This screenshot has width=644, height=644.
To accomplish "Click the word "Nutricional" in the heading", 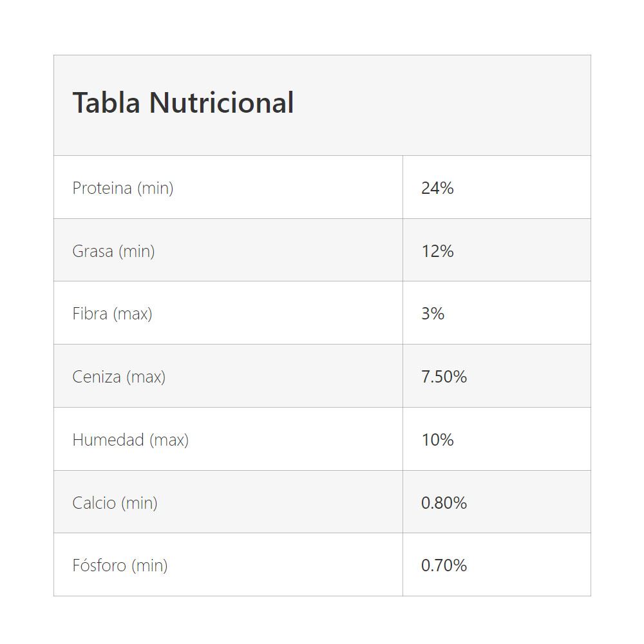I will tap(222, 103).
